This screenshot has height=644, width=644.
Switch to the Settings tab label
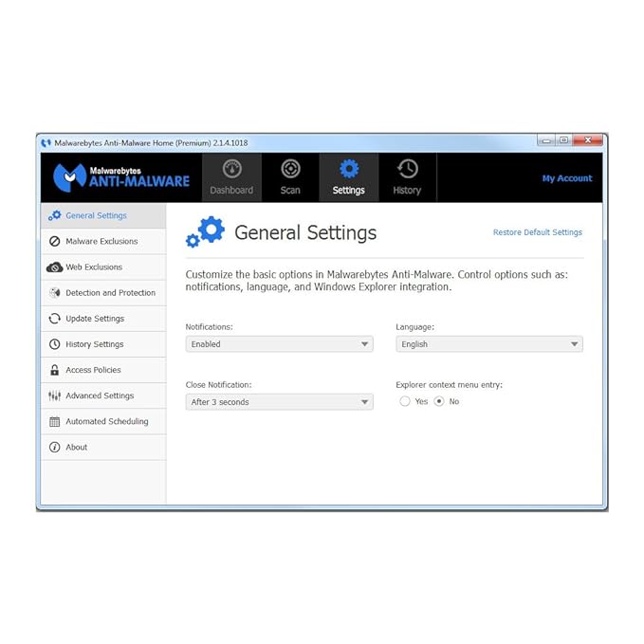(349, 190)
